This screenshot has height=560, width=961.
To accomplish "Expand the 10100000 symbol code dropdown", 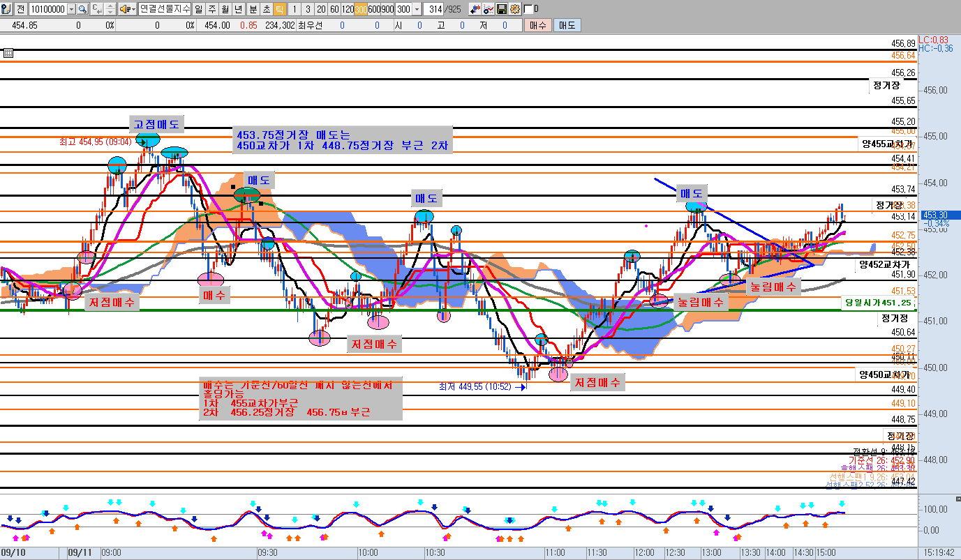I will pos(71,9).
